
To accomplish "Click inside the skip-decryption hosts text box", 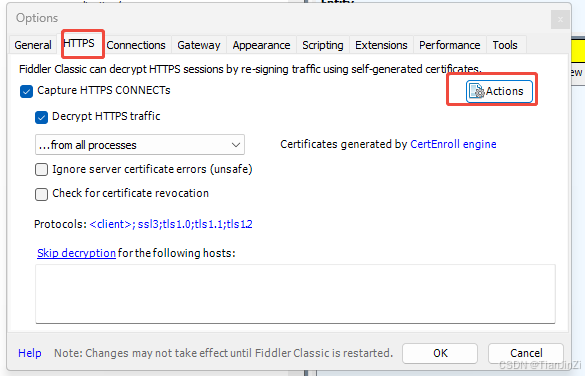I will 295,294.
